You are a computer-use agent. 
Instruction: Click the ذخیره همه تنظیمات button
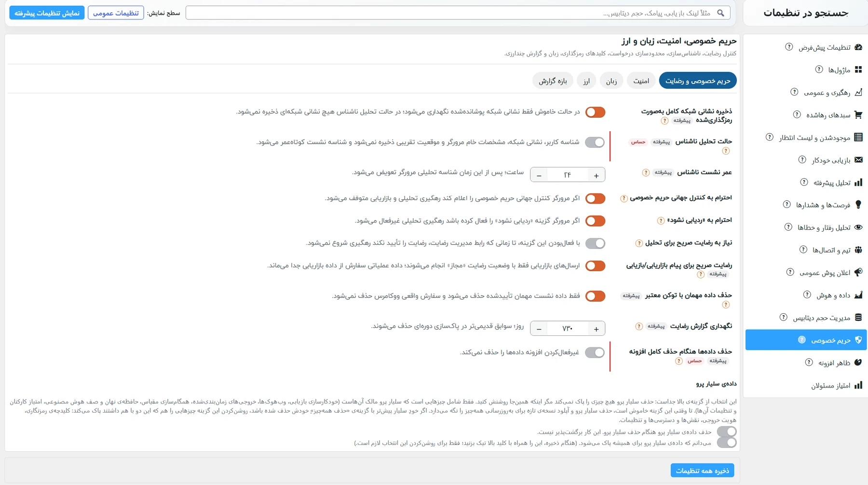point(703,471)
